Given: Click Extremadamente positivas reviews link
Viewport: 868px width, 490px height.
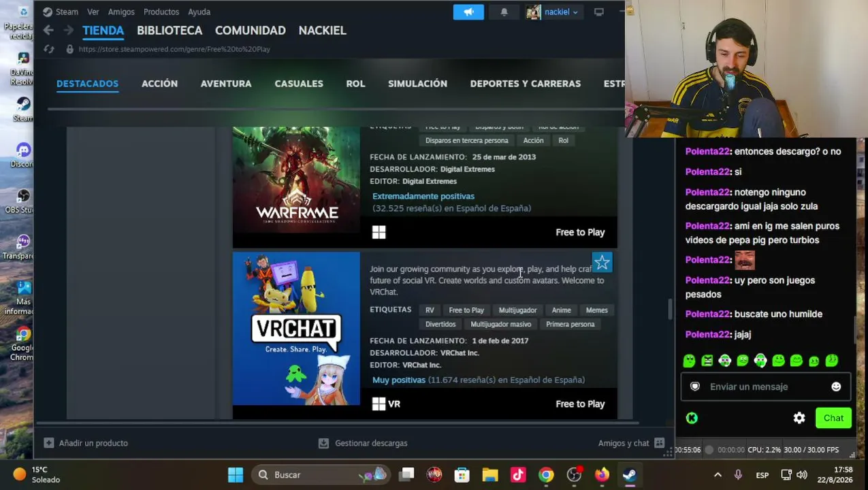Looking at the screenshot, I should pyautogui.click(x=423, y=196).
